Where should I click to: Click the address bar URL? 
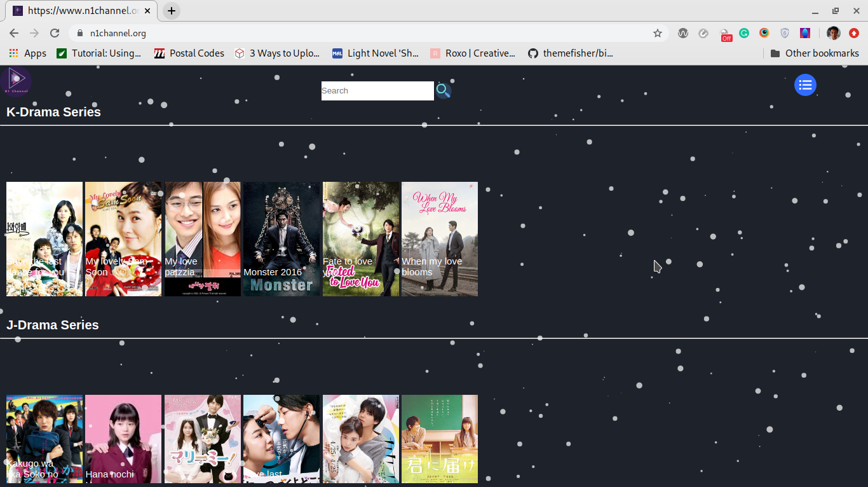coord(118,33)
